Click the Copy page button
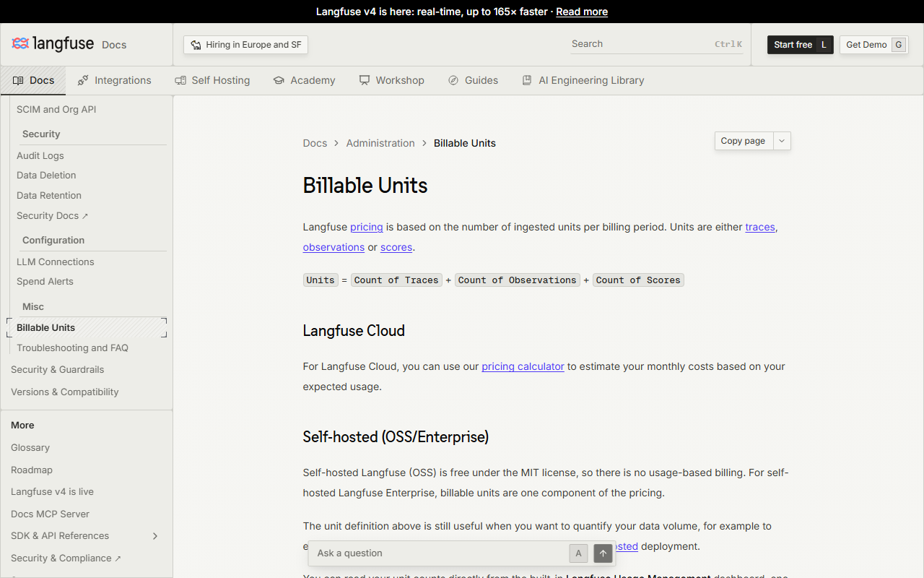 coord(744,141)
